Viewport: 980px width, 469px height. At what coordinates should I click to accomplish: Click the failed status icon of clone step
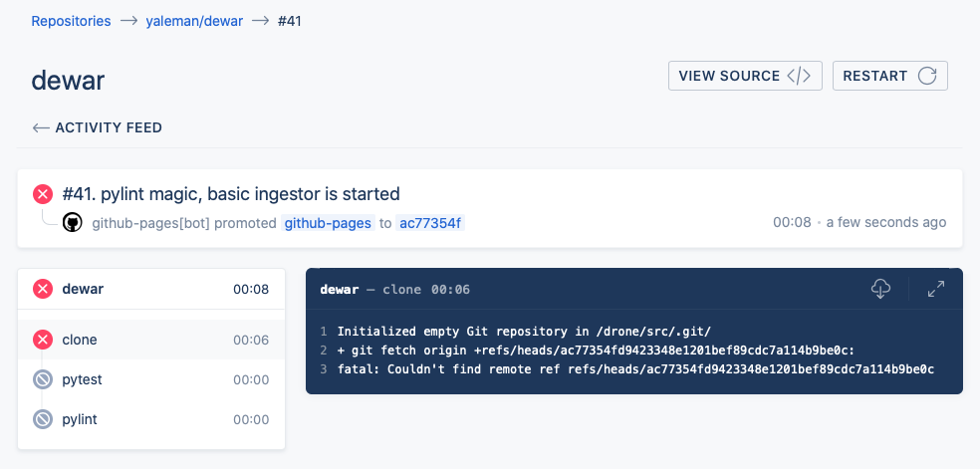coord(43,340)
